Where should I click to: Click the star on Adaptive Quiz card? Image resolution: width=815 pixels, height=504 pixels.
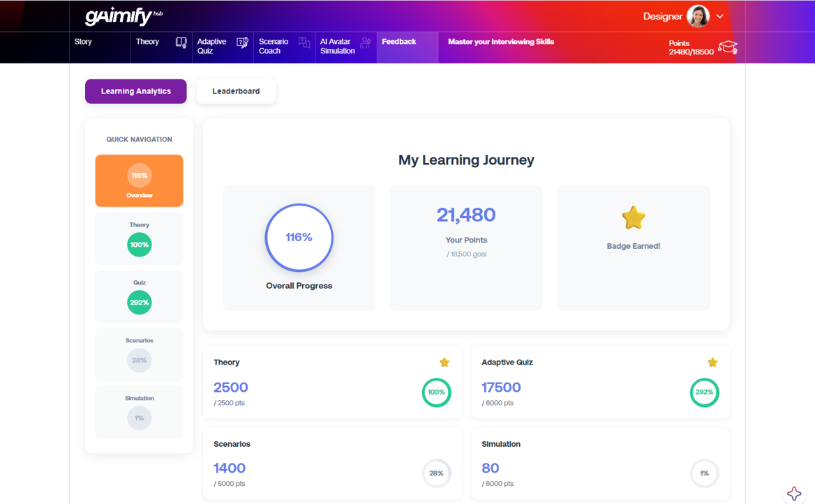coord(712,362)
